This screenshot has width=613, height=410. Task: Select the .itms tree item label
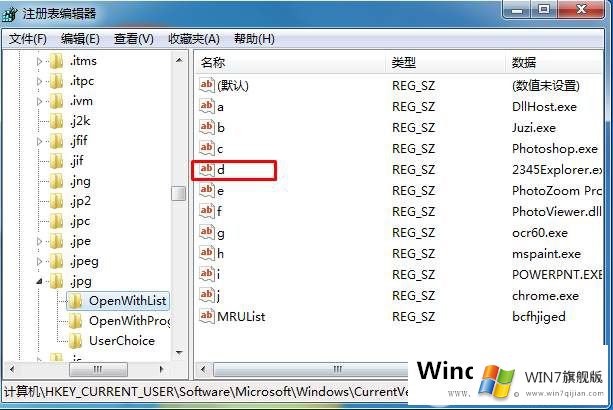(83, 61)
